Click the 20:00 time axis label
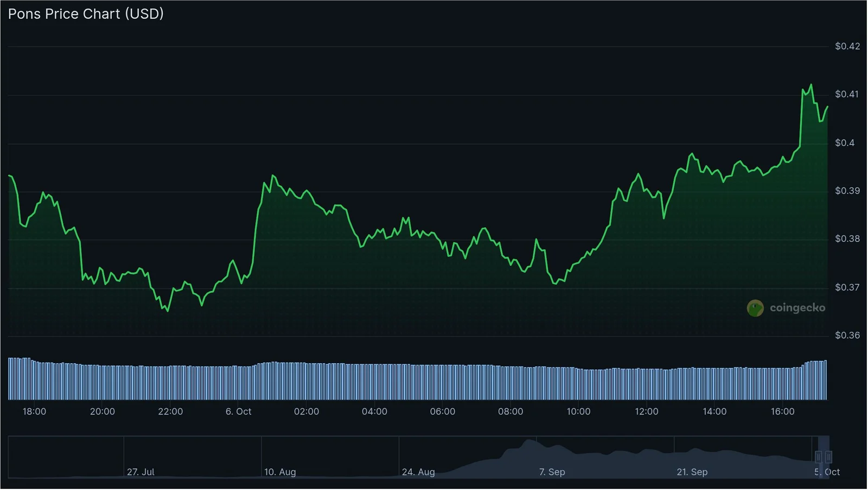Image resolution: width=868 pixels, height=490 pixels. pos(103,412)
